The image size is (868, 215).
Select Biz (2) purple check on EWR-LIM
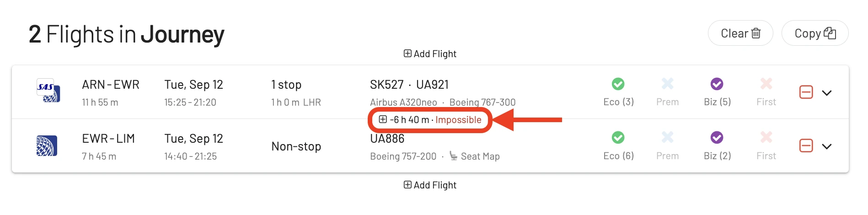click(x=717, y=138)
